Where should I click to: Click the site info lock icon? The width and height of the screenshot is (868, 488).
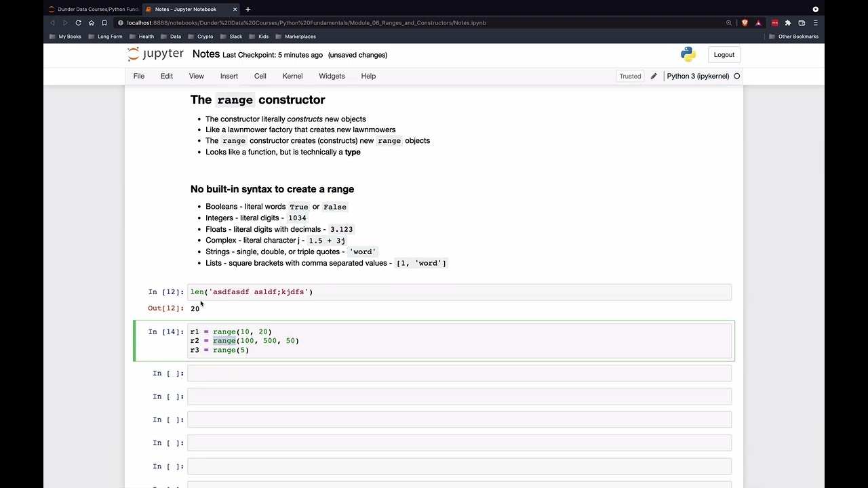[121, 22]
